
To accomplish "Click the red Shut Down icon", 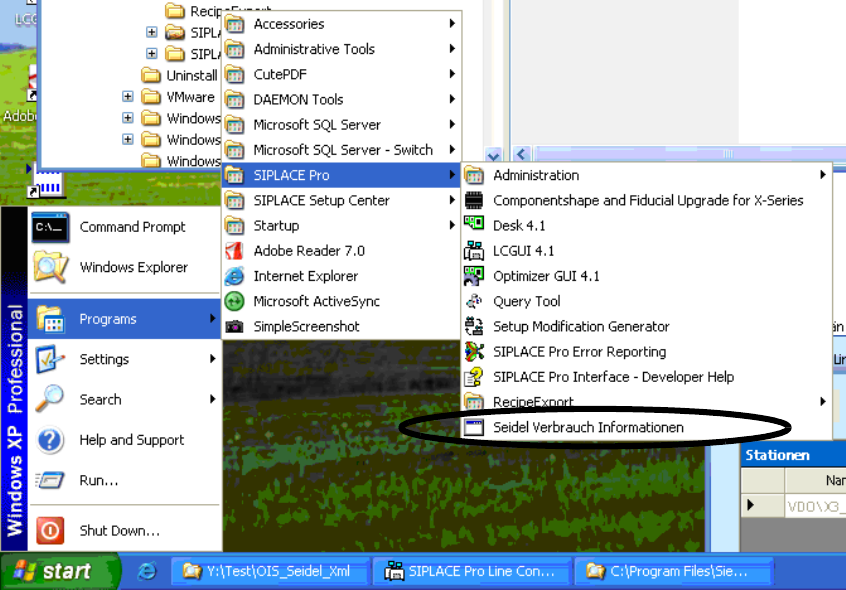I will click(x=50, y=530).
